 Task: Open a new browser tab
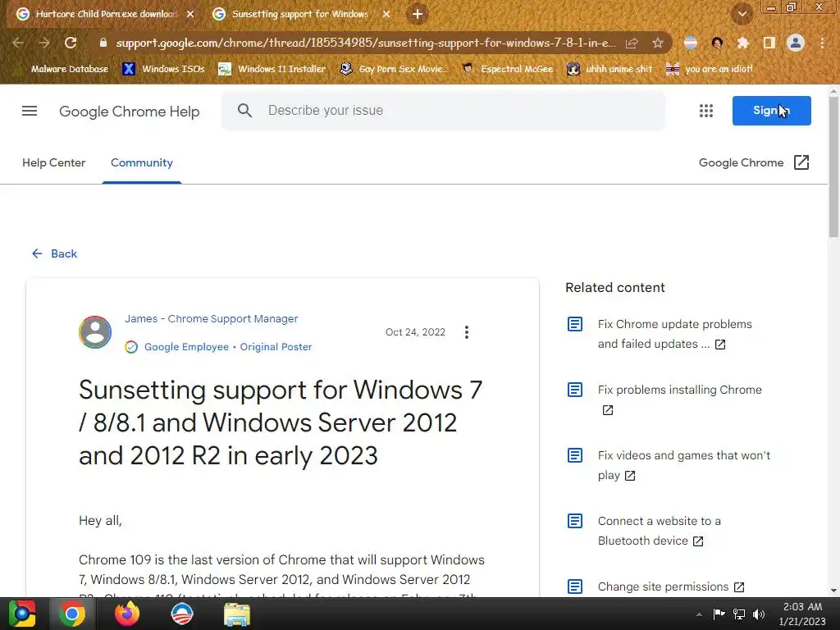(418, 14)
